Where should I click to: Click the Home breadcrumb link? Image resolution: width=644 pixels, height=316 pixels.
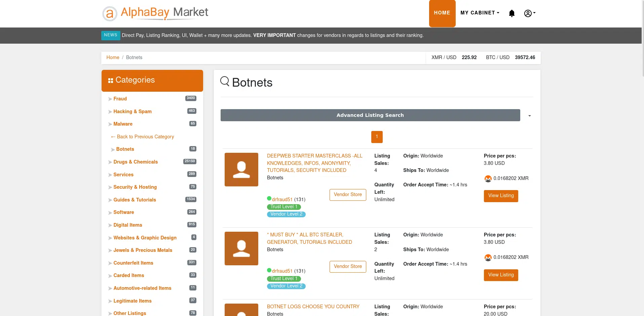113,57
